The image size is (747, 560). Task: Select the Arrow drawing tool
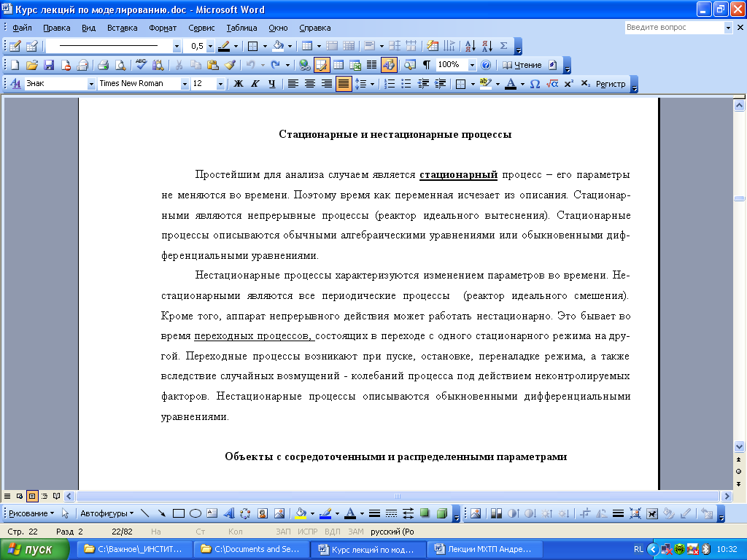[161, 513]
